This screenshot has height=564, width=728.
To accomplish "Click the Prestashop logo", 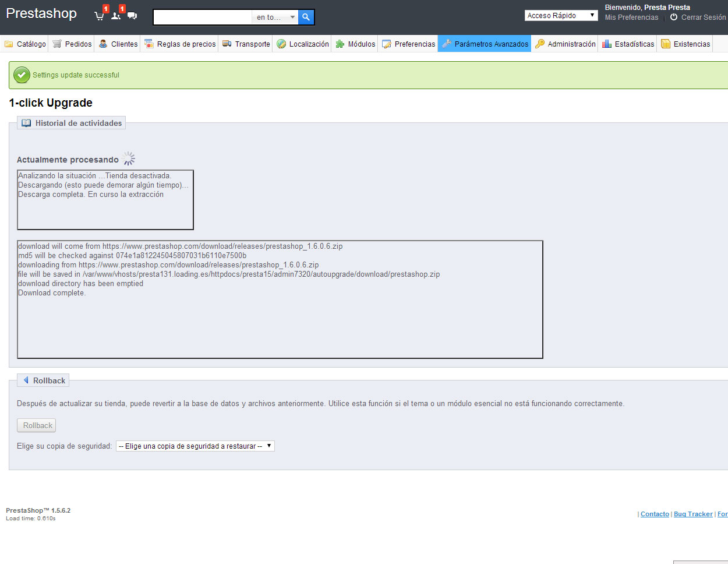I will [41, 13].
